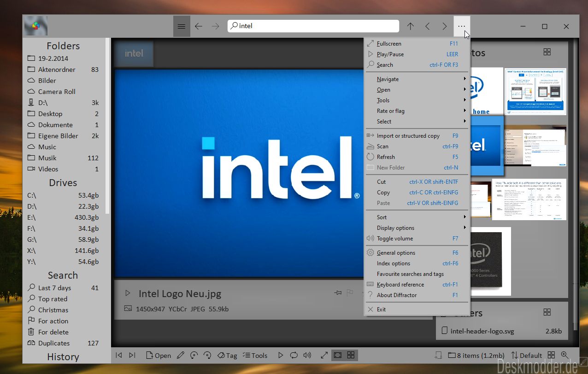
Task: Choose the Search menu entry
Action: pyautogui.click(x=417, y=65)
